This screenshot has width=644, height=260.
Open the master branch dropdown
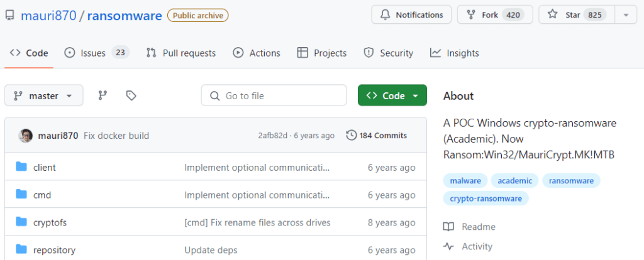click(x=44, y=95)
